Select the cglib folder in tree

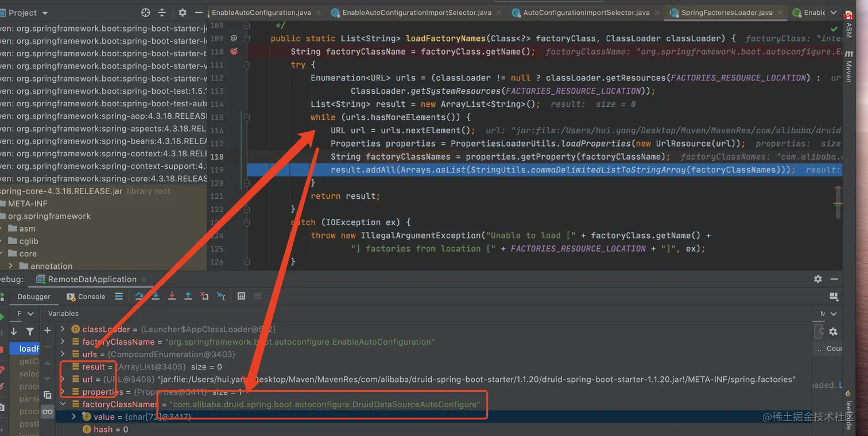tap(29, 241)
